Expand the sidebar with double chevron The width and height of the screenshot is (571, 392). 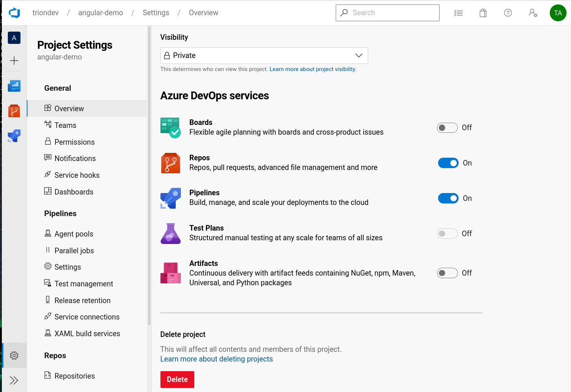tap(14, 380)
